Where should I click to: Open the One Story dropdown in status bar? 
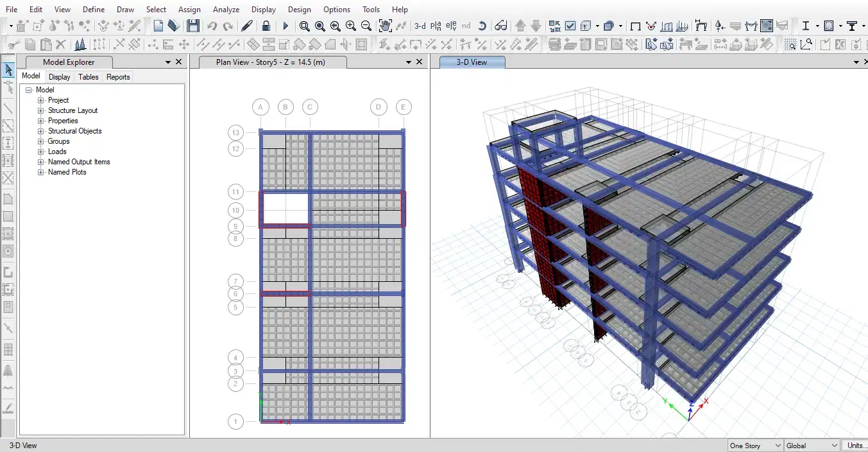pos(755,446)
